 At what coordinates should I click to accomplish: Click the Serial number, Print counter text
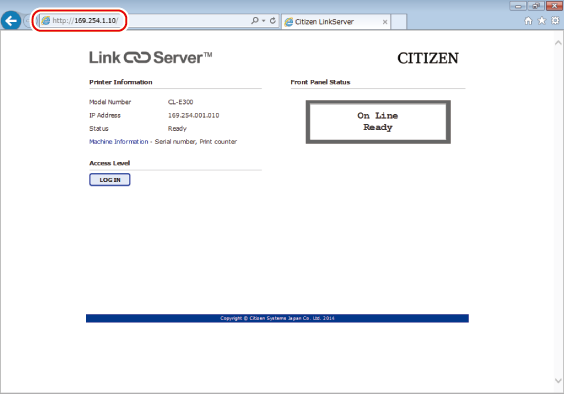tap(196, 142)
